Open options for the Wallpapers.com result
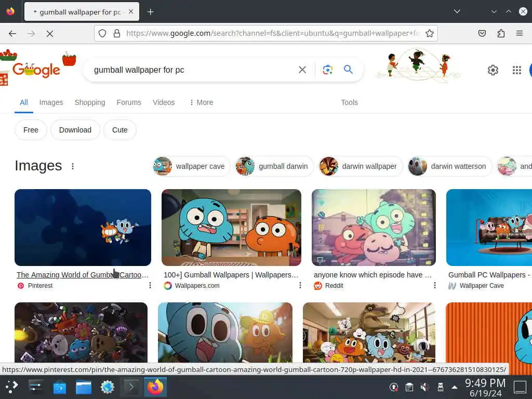Viewport: 532px width, 399px height. pos(300,286)
